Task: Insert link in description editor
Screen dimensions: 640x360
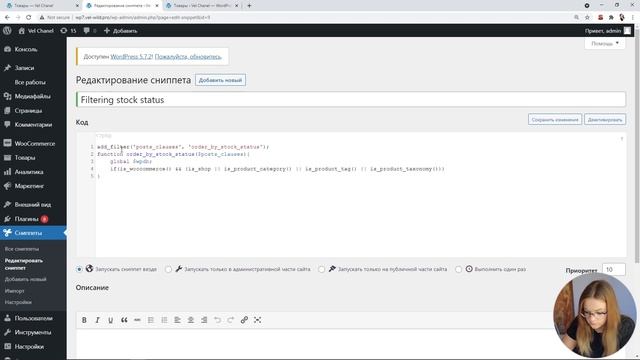Action: (244, 320)
